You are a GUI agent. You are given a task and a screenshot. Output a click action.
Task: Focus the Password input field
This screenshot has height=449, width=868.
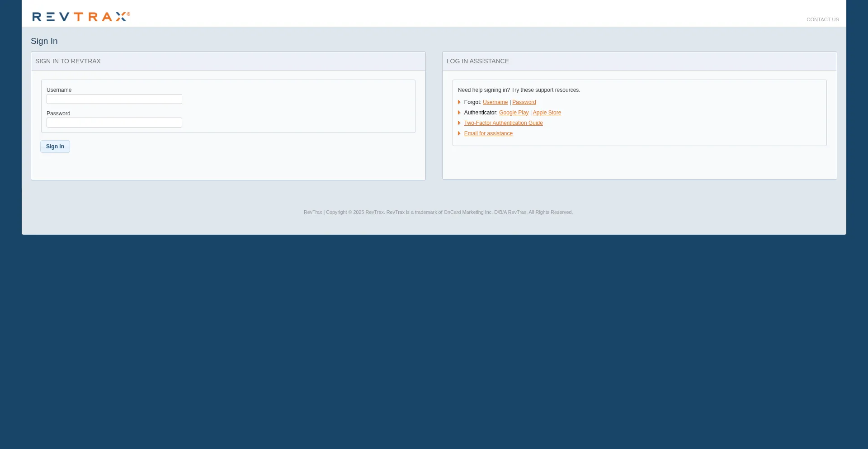(x=114, y=123)
